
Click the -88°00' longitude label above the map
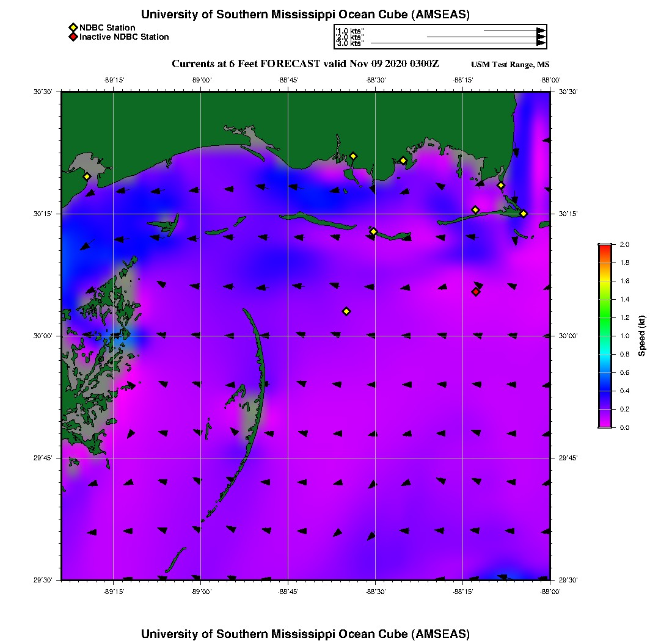coord(550,80)
